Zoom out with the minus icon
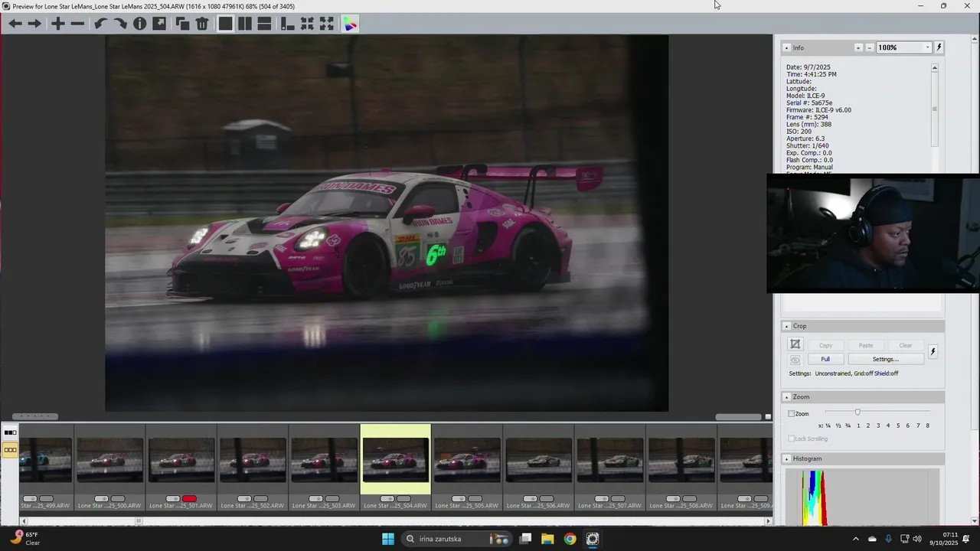The image size is (980, 551). point(77,24)
